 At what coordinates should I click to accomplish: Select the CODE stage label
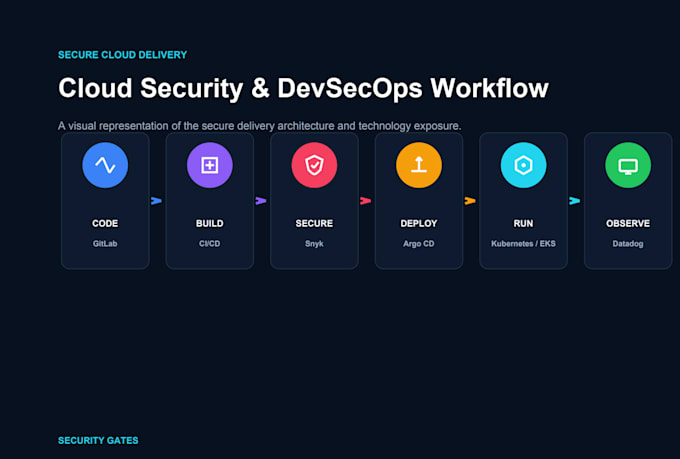coord(105,223)
